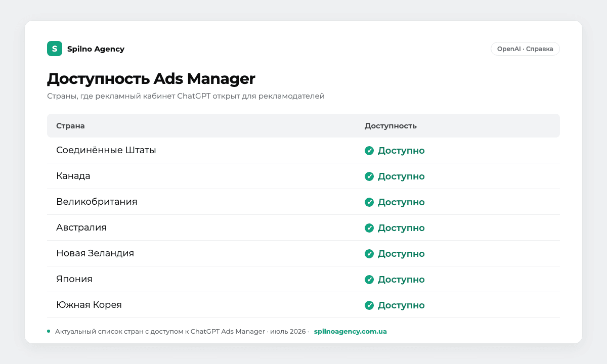This screenshot has height=364, width=607.
Task: Select the Соединённые Штаты country cell
Action: point(106,150)
